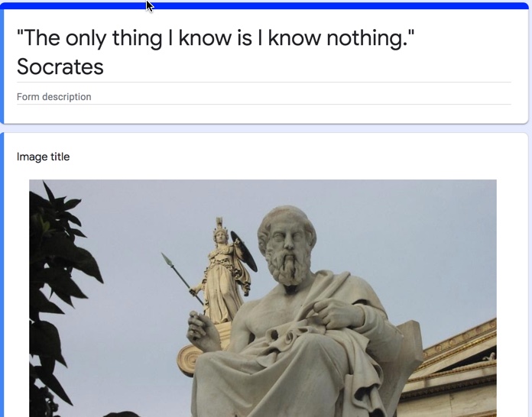Click the Image title text
The width and height of the screenshot is (532, 417).
[43, 157]
